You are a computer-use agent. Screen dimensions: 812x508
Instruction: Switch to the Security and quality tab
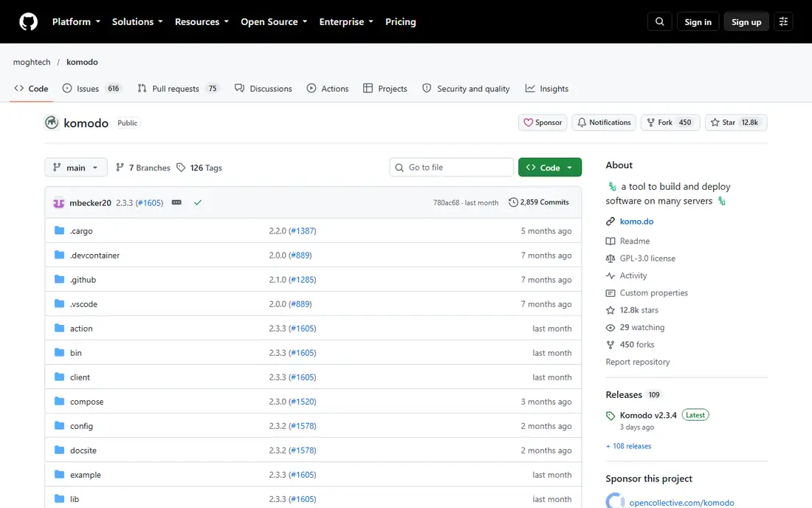point(466,89)
